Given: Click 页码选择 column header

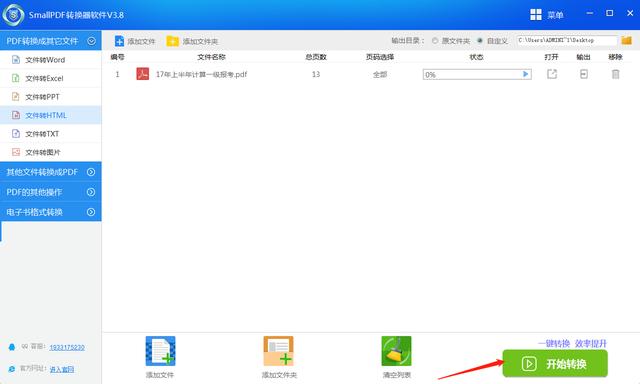Looking at the screenshot, I should point(380,57).
